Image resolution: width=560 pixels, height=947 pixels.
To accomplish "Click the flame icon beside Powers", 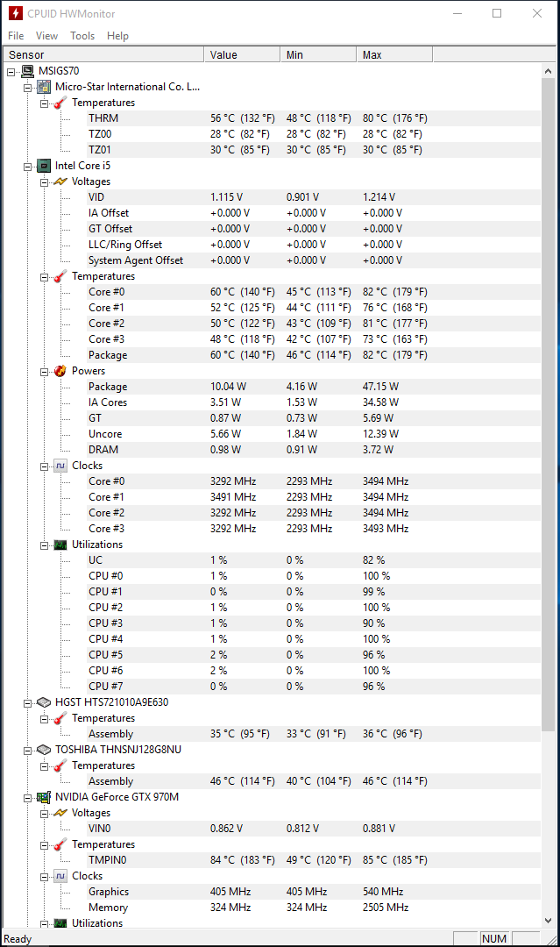I will pos(60,371).
